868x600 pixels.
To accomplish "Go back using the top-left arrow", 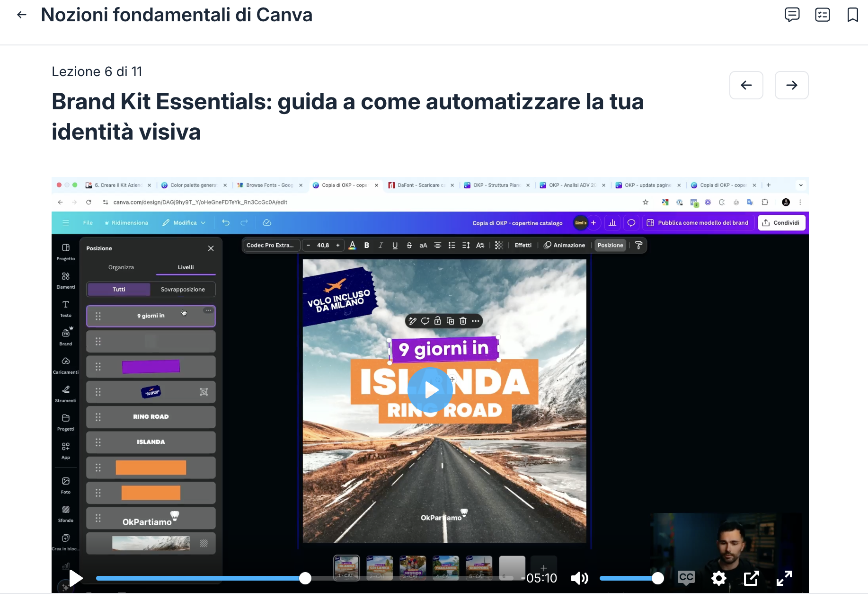I will (22, 15).
